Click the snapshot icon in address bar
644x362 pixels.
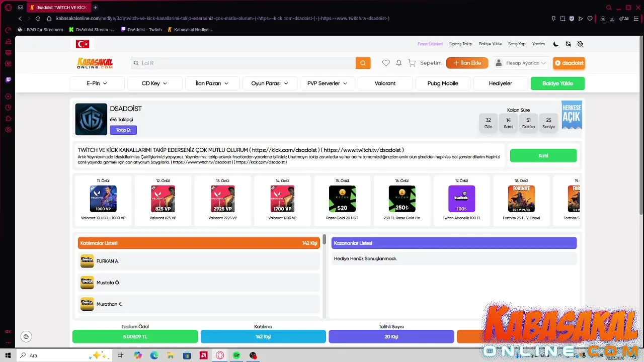[562, 19]
